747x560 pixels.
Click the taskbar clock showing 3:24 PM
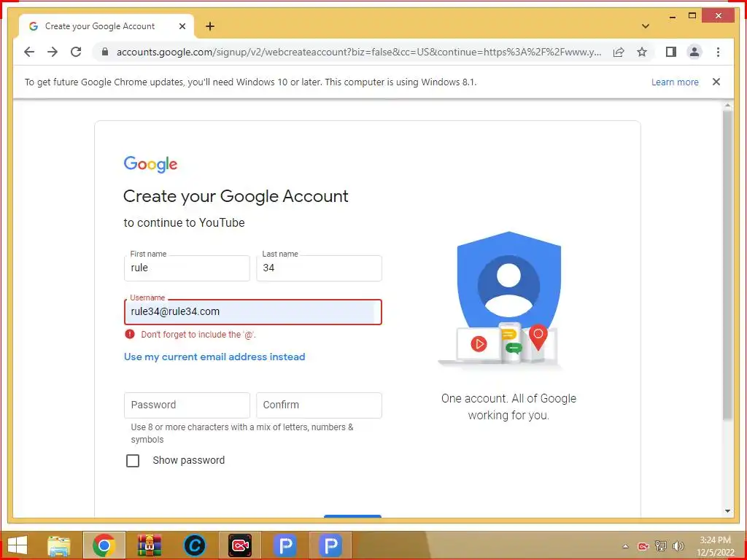715,546
